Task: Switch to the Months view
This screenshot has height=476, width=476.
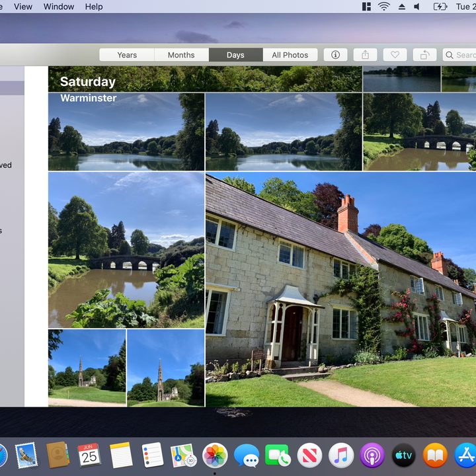Action: (x=181, y=55)
